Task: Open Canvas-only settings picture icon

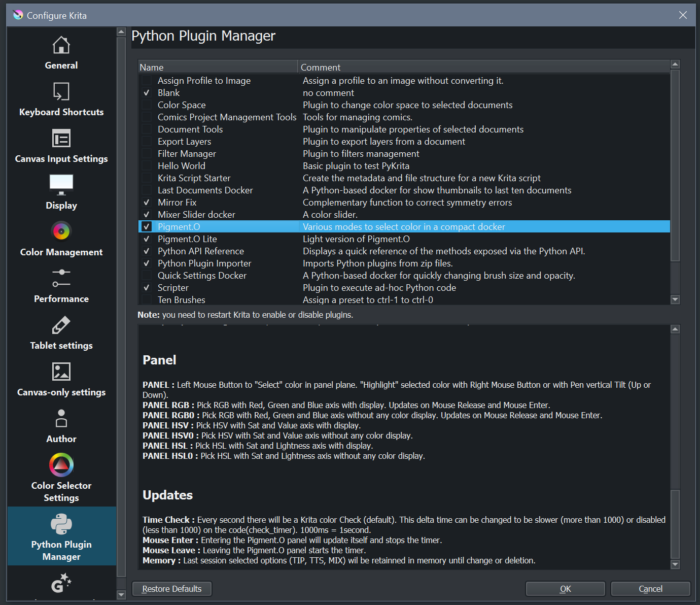Action: coord(61,372)
